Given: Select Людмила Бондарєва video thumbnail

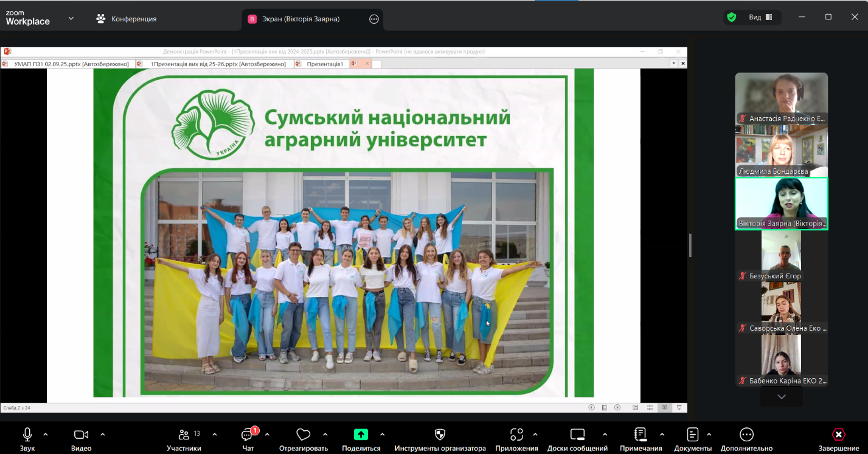Looking at the screenshot, I should (782, 151).
